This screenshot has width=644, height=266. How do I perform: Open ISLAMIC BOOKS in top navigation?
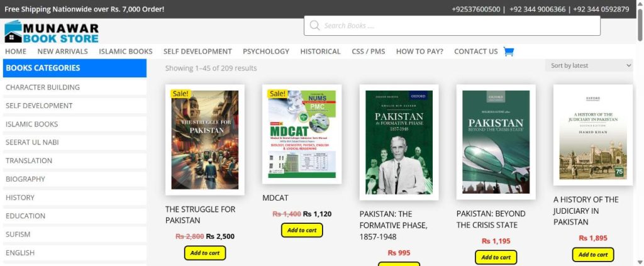click(126, 52)
